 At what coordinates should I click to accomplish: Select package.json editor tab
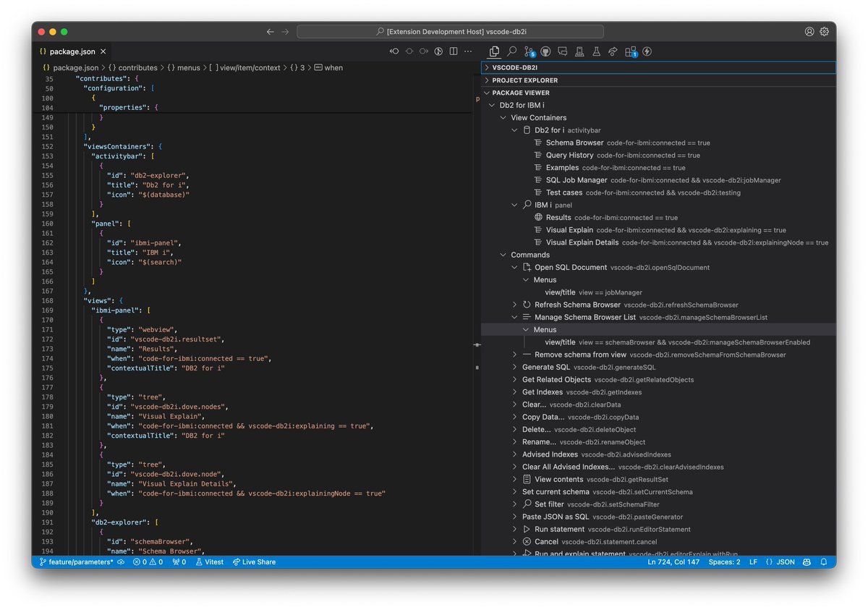pyautogui.click(x=73, y=51)
